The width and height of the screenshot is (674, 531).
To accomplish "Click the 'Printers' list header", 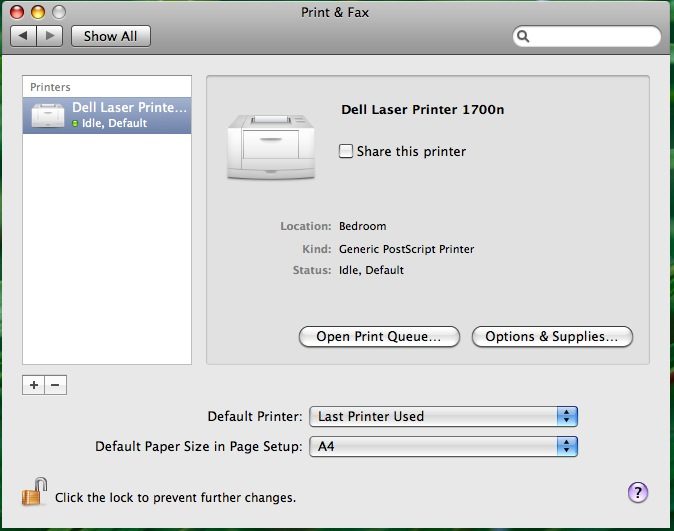I will tap(50, 87).
